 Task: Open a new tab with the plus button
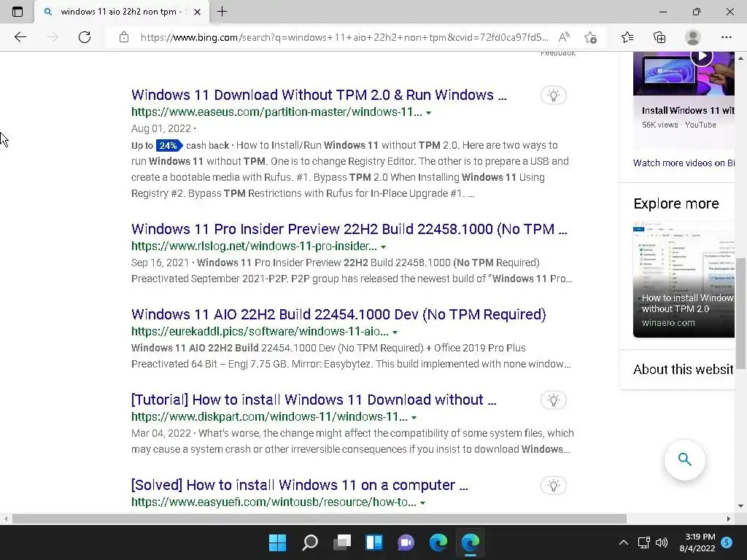click(222, 12)
